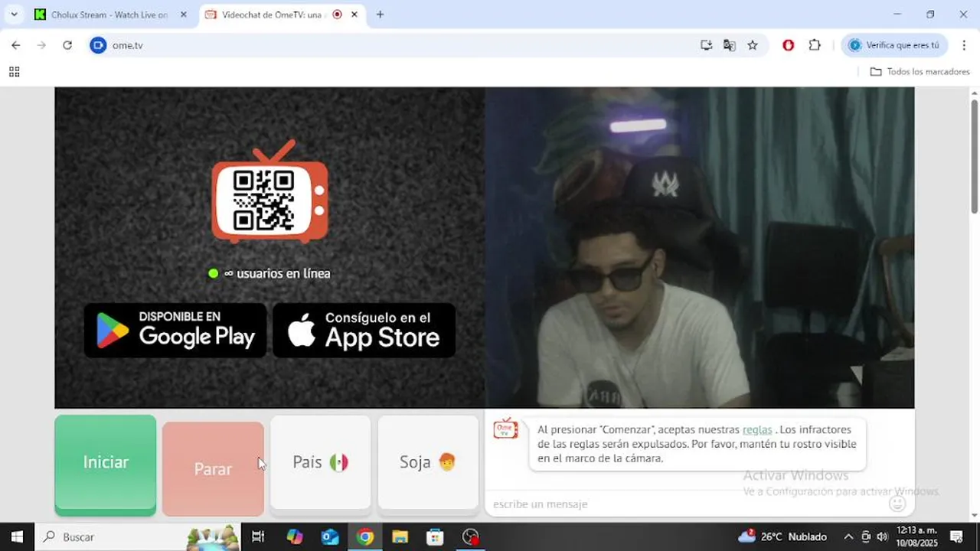The height and width of the screenshot is (551, 980).
Task: Open the apps grid in bookmarks bar
Action: tap(14, 72)
